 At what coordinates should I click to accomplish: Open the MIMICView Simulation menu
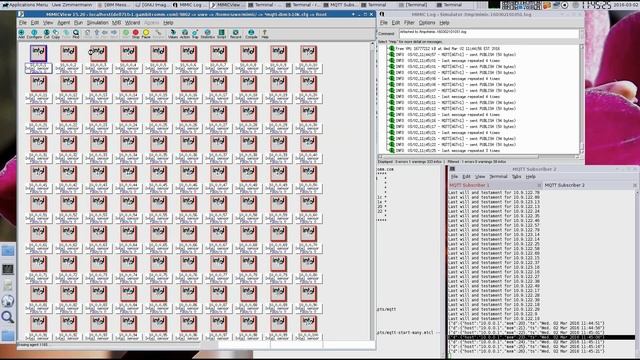(98, 23)
